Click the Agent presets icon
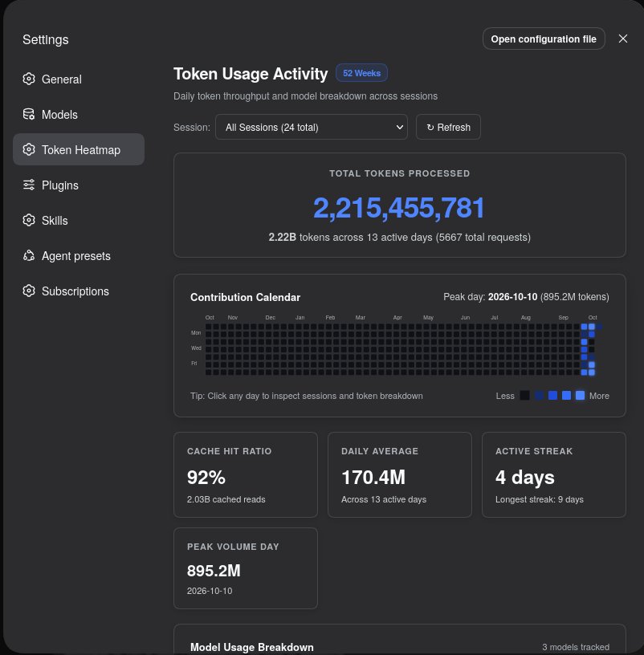The width and height of the screenshot is (644, 655). [29, 255]
